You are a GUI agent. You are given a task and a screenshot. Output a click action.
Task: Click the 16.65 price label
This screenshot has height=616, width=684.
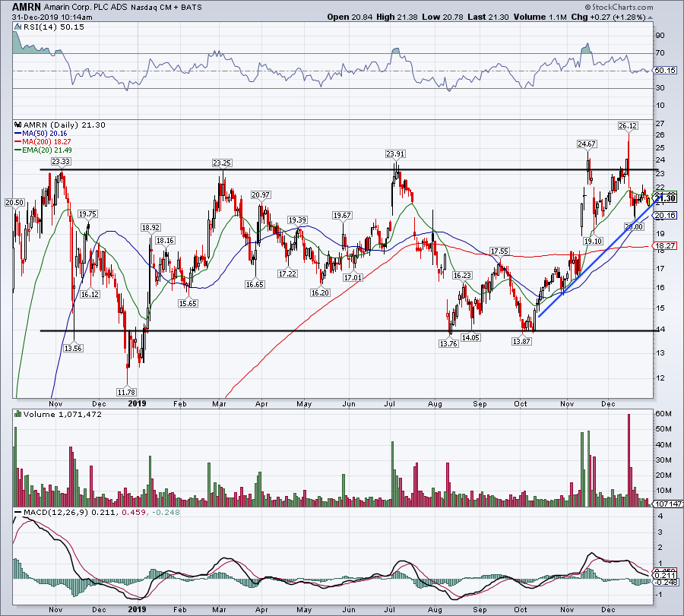tap(255, 284)
